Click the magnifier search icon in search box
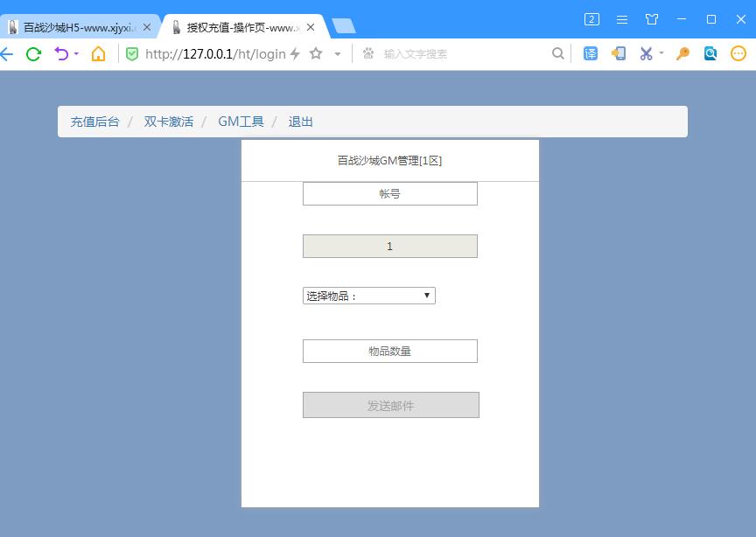The height and width of the screenshot is (537, 756). pyautogui.click(x=558, y=54)
